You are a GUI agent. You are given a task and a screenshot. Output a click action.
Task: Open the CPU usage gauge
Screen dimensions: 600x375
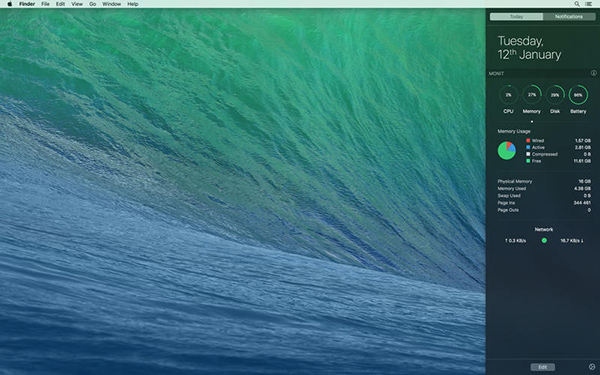(508, 95)
